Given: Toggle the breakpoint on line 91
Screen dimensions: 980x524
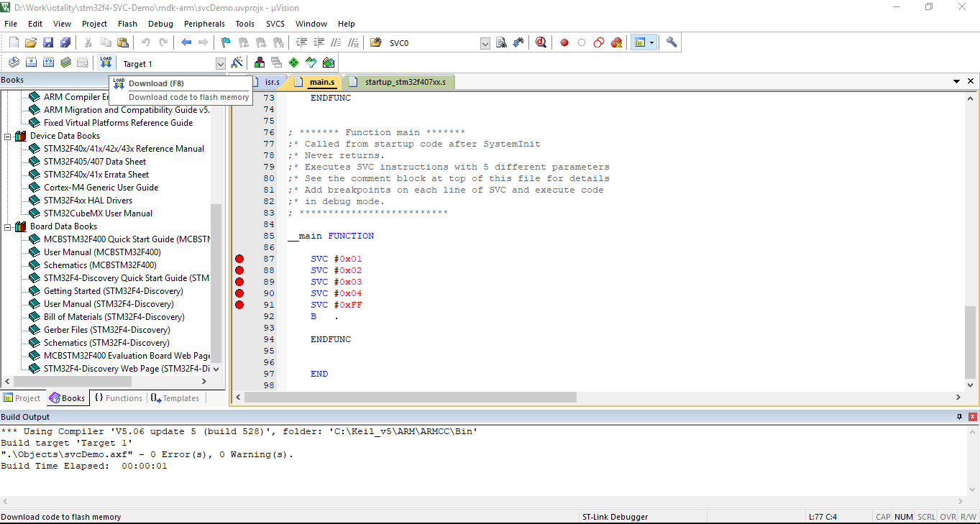Looking at the screenshot, I should pos(239,305).
